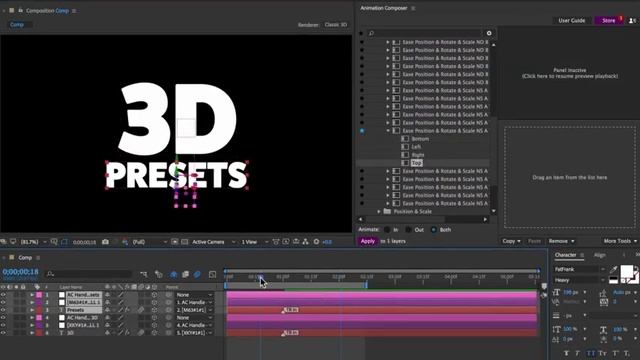
Task: Switch to the Character tab
Action: pos(565,255)
